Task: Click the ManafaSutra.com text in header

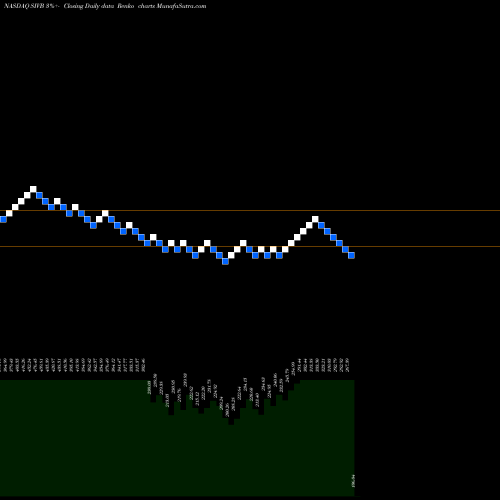Action: pos(181,6)
